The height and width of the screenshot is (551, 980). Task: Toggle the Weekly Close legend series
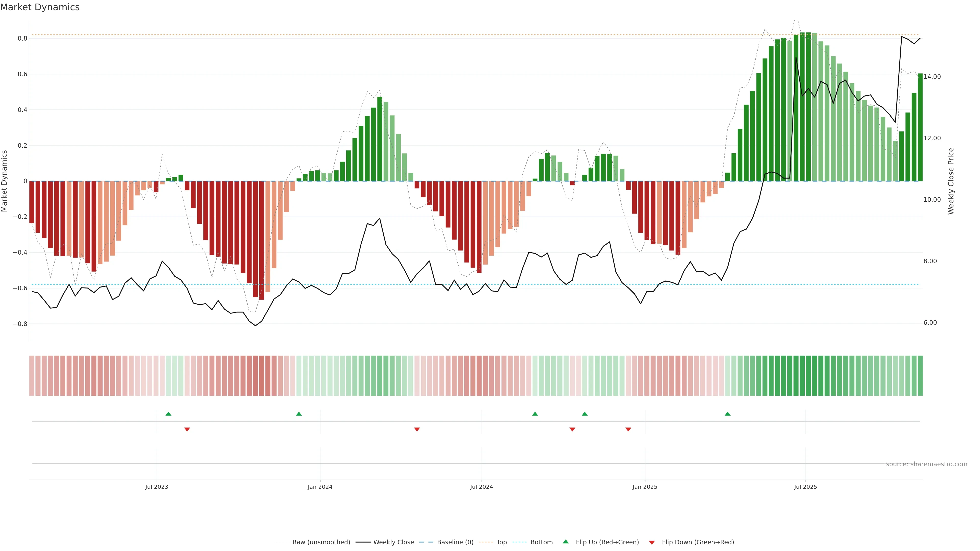(393, 542)
